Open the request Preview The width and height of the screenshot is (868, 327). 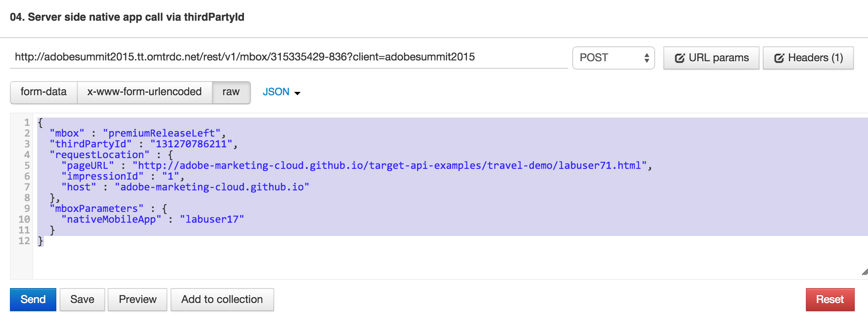pyautogui.click(x=137, y=299)
